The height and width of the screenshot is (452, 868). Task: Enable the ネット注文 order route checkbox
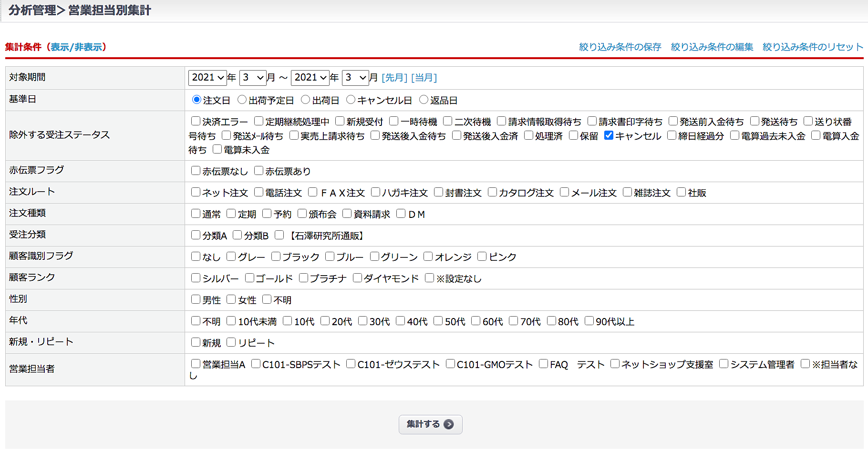[196, 192]
